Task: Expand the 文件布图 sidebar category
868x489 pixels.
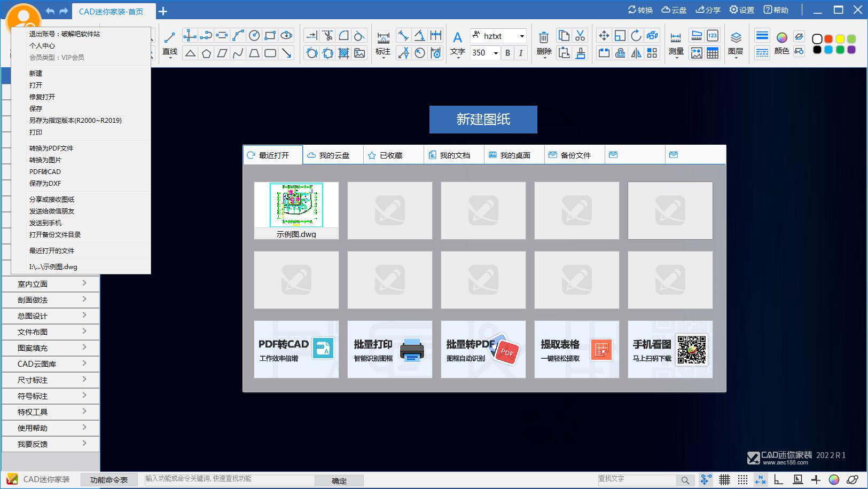Action: coord(51,332)
